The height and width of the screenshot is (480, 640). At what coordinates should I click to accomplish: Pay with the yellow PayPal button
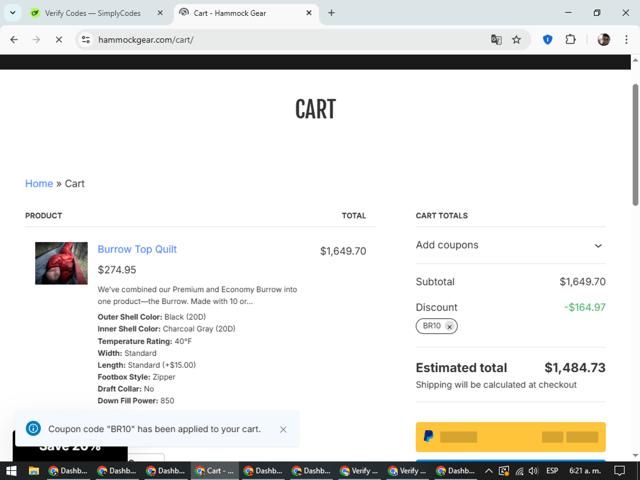click(511, 437)
